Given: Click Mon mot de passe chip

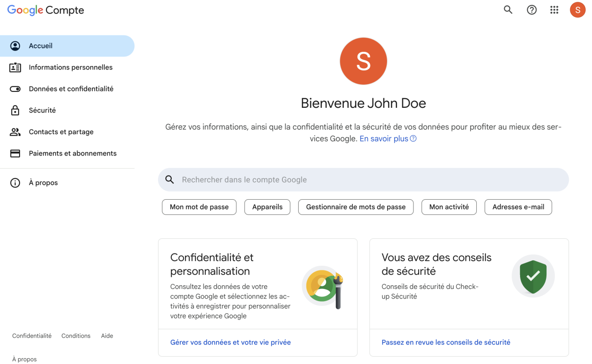Looking at the screenshot, I should [x=199, y=207].
